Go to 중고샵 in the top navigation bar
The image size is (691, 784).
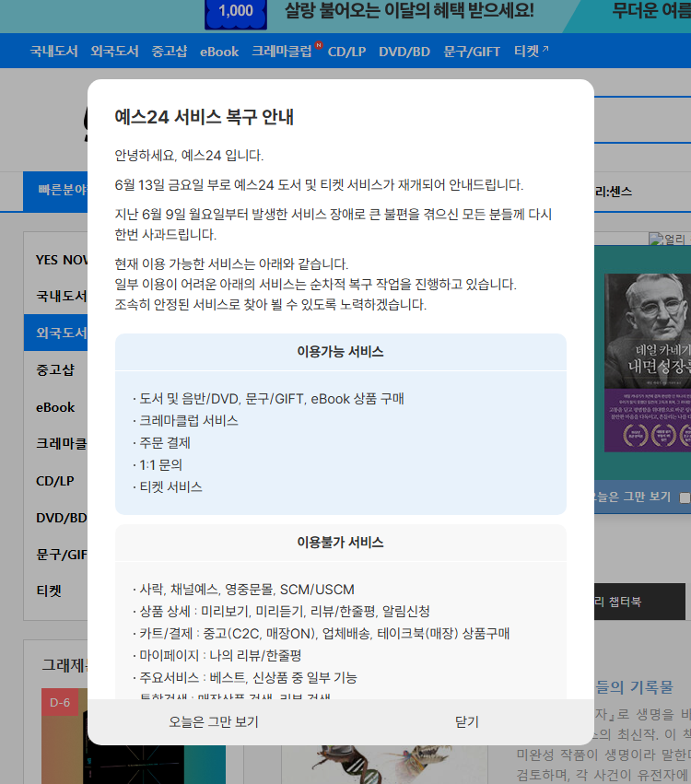click(x=170, y=52)
